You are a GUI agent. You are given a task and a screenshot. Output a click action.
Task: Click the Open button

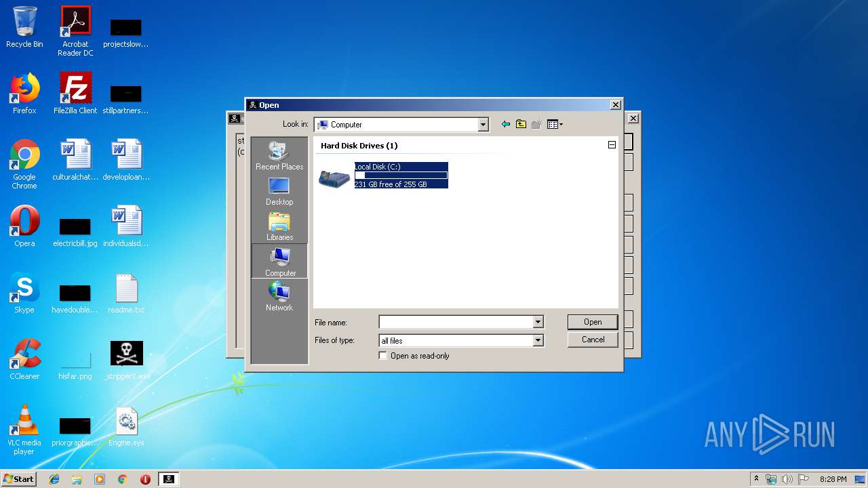point(593,322)
